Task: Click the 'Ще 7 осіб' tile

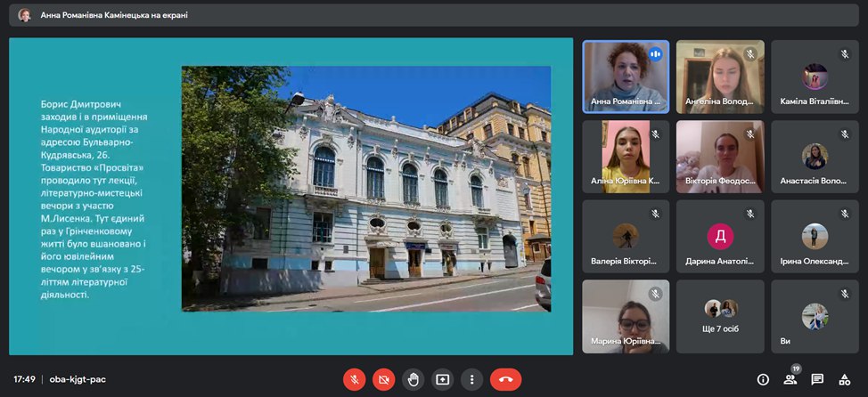Action: (719, 316)
